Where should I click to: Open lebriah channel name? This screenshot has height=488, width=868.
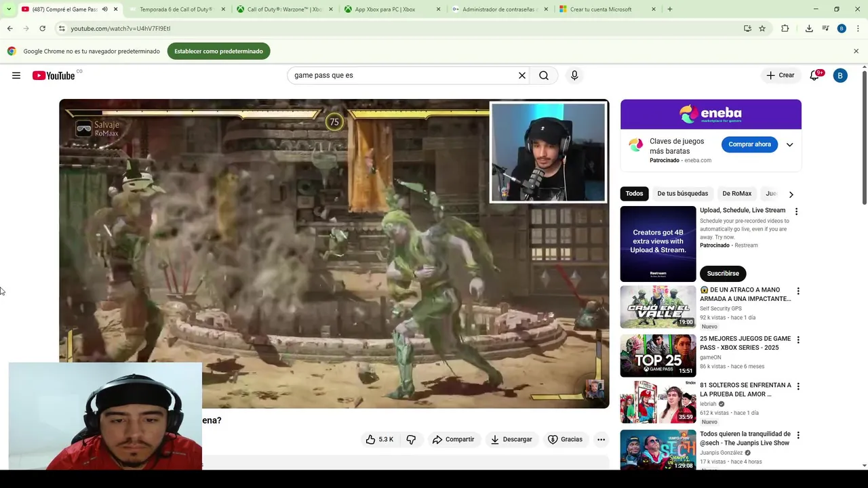point(709,403)
